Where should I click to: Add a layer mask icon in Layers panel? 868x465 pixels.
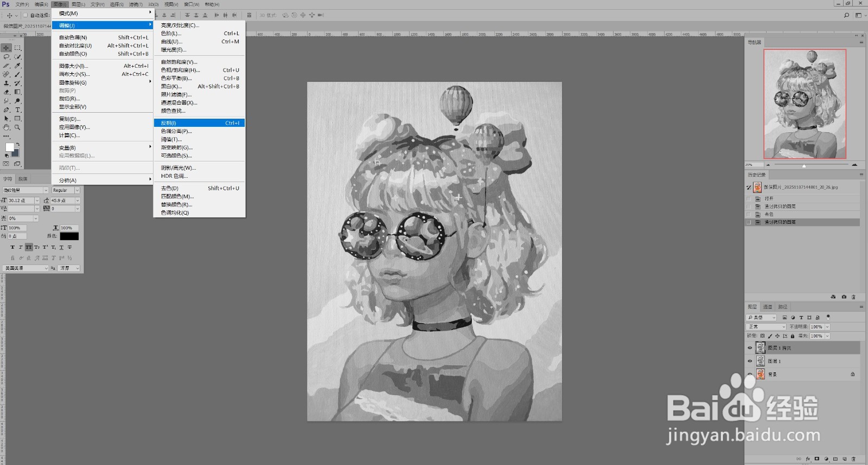point(817,458)
